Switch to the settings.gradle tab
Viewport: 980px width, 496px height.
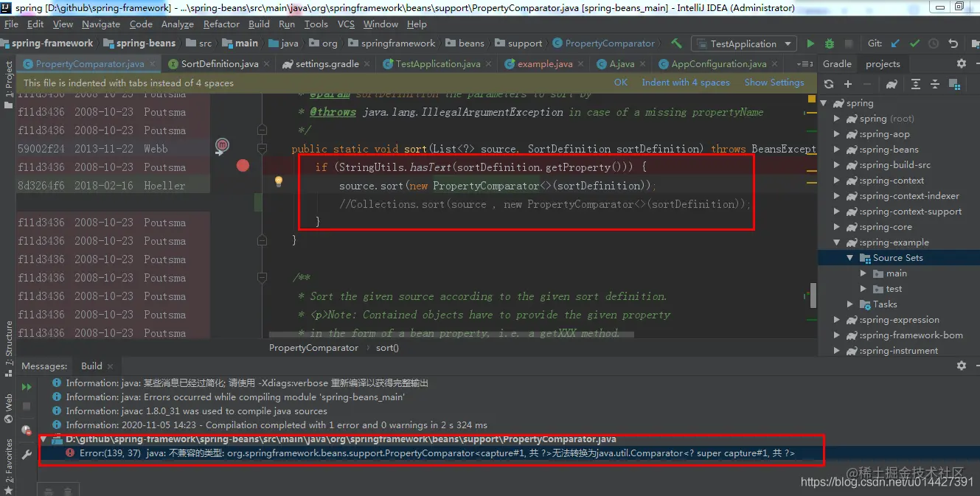[x=327, y=64]
